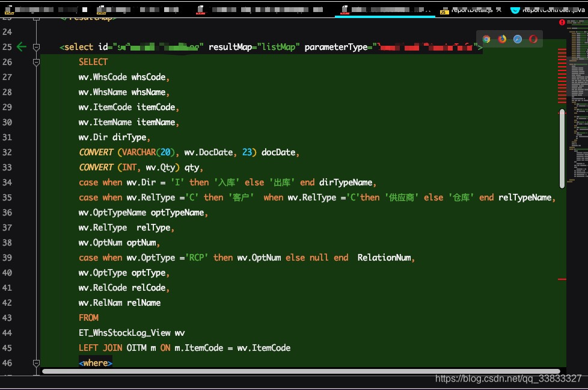The width and height of the screenshot is (588, 390).
Task: Collapse the SELECT fold marker on line 26
Action: pyautogui.click(x=37, y=63)
